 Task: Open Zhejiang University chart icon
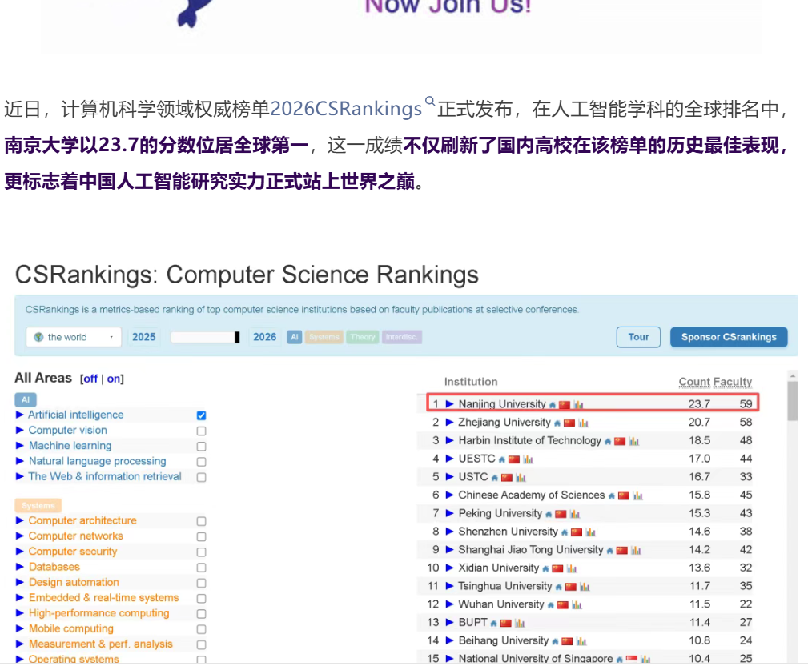point(584,423)
